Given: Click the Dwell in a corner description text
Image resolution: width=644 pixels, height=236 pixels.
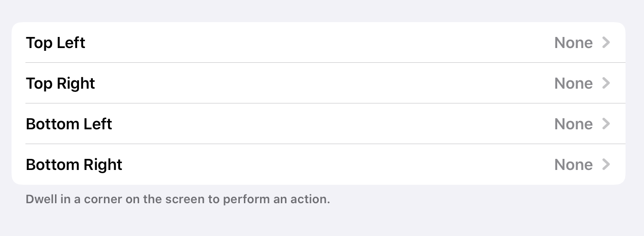Looking at the screenshot, I should (x=178, y=200).
